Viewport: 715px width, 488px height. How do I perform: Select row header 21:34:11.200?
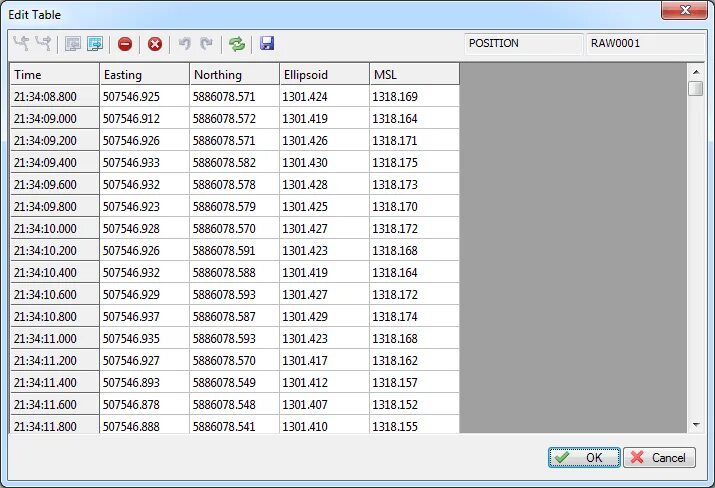click(55, 360)
